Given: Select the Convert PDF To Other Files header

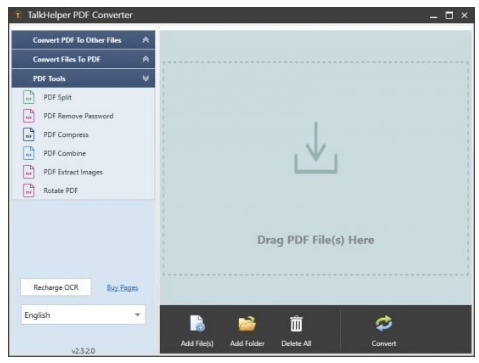Looking at the screenshot, I should (x=83, y=40).
